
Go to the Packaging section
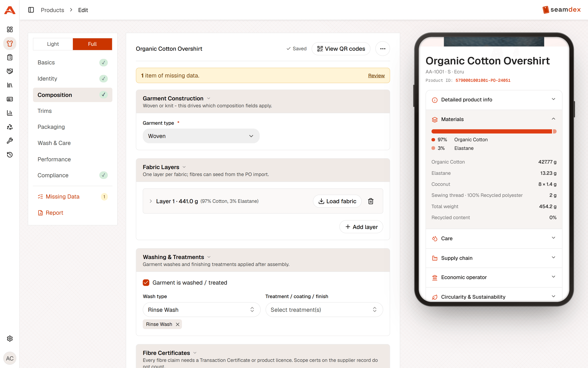coord(72,127)
